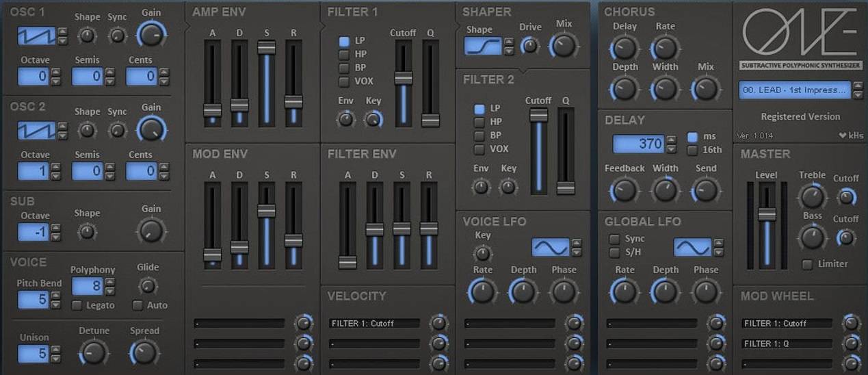Click the OSC 1 sawtooth waveform display
The image size is (868, 375).
click(36, 36)
